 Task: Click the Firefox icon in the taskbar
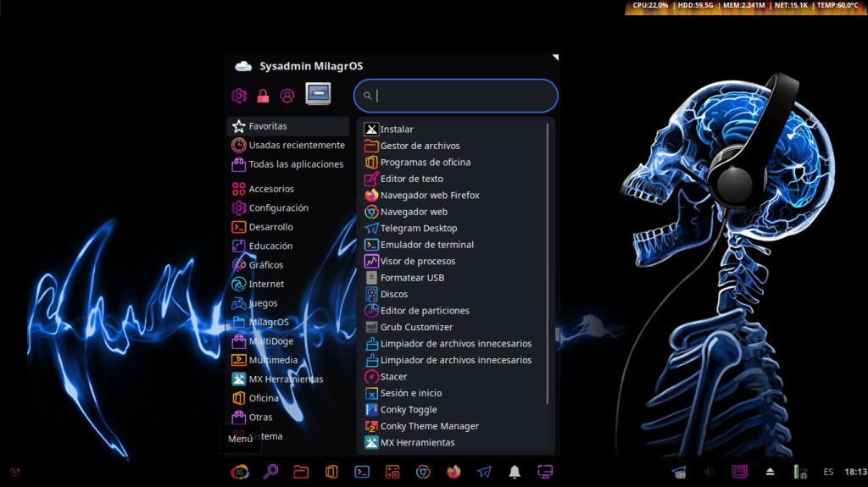[453, 472]
